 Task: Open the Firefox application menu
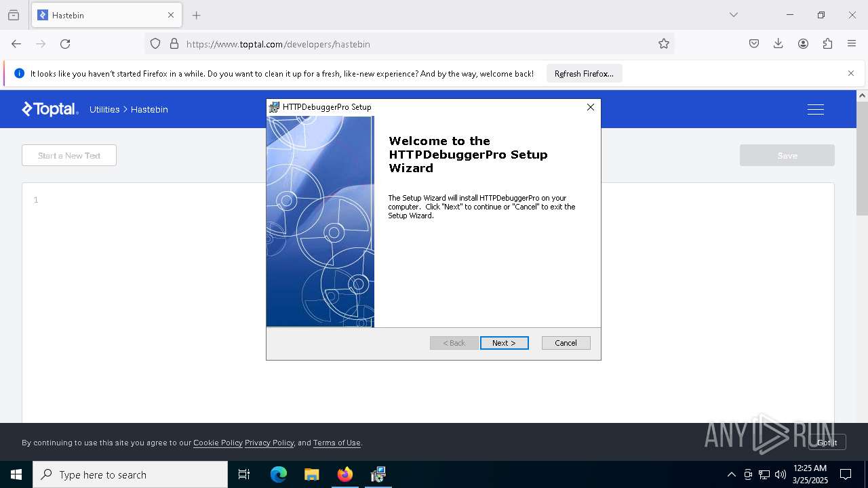pyautogui.click(x=852, y=44)
